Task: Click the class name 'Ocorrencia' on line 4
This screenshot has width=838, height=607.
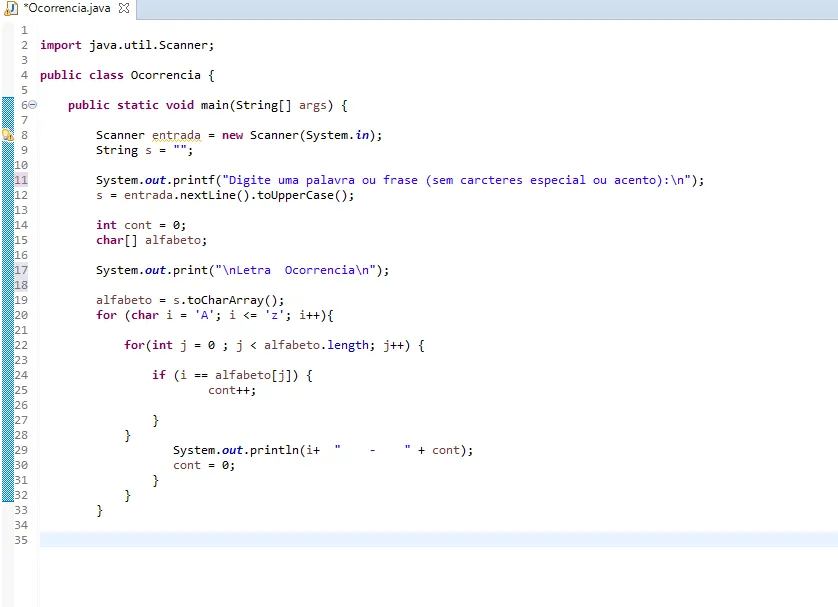Action: pyautogui.click(x=165, y=75)
